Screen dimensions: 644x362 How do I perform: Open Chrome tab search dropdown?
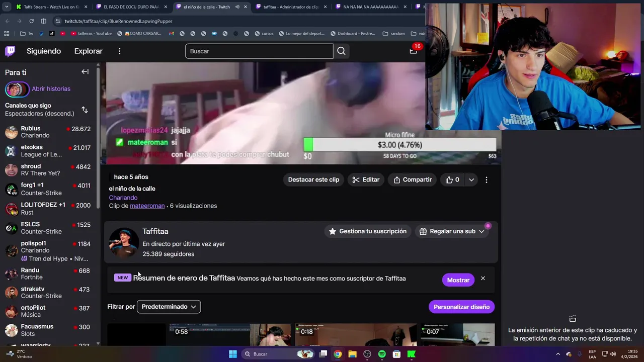pos(7,7)
